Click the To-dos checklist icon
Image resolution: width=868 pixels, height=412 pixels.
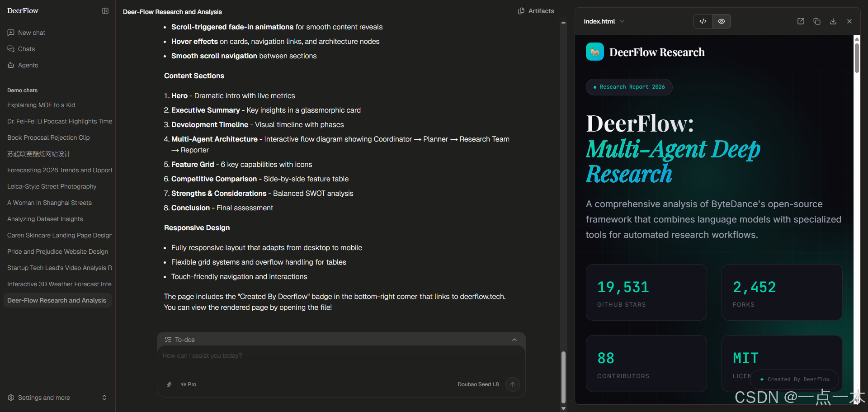pyautogui.click(x=168, y=340)
